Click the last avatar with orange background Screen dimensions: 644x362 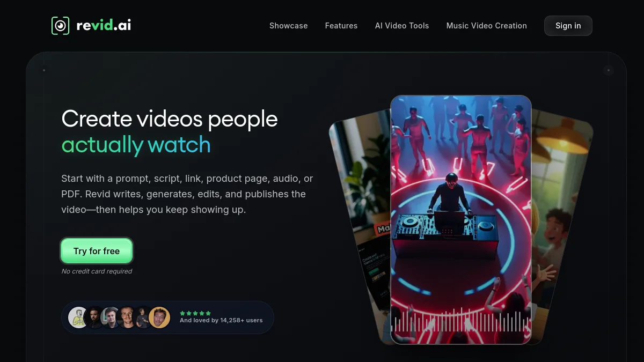tap(159, 317)
